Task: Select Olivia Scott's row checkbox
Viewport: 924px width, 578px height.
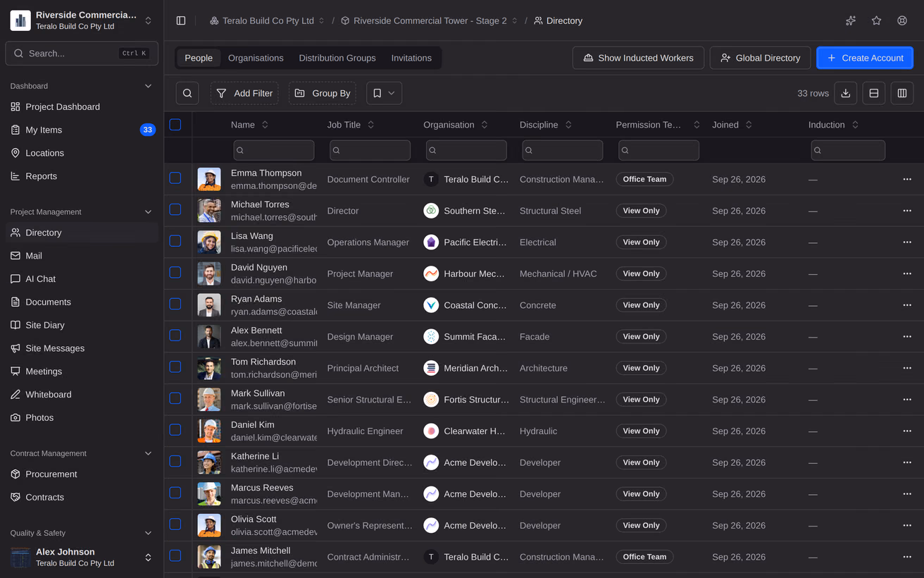Action: pos(175,524)
